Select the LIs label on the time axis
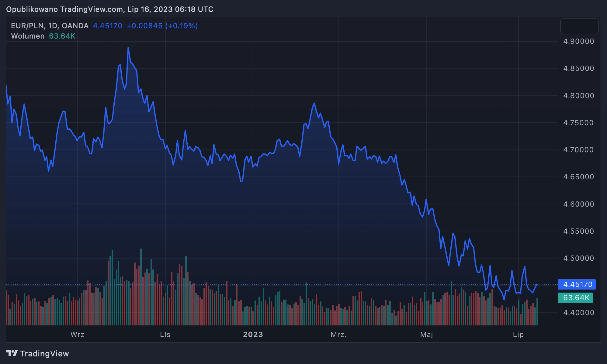607x364 pixels. [165, 335]
